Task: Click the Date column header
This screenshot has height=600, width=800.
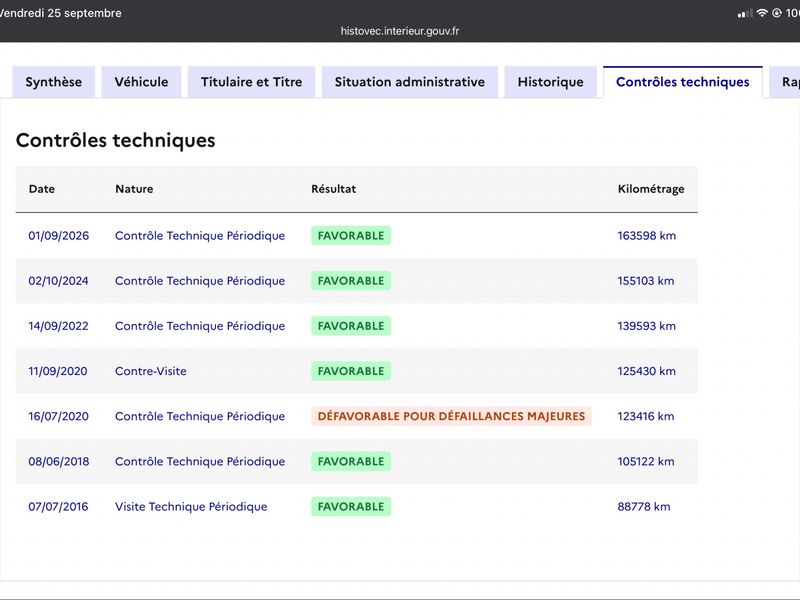Action: [42, 189]
